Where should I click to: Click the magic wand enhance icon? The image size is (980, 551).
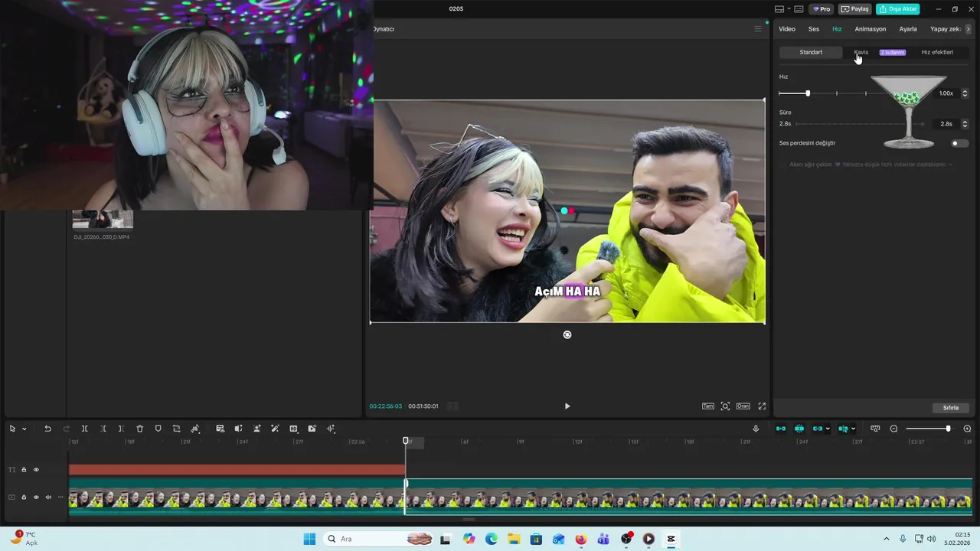pyautogui.click(x=275, y=429)
